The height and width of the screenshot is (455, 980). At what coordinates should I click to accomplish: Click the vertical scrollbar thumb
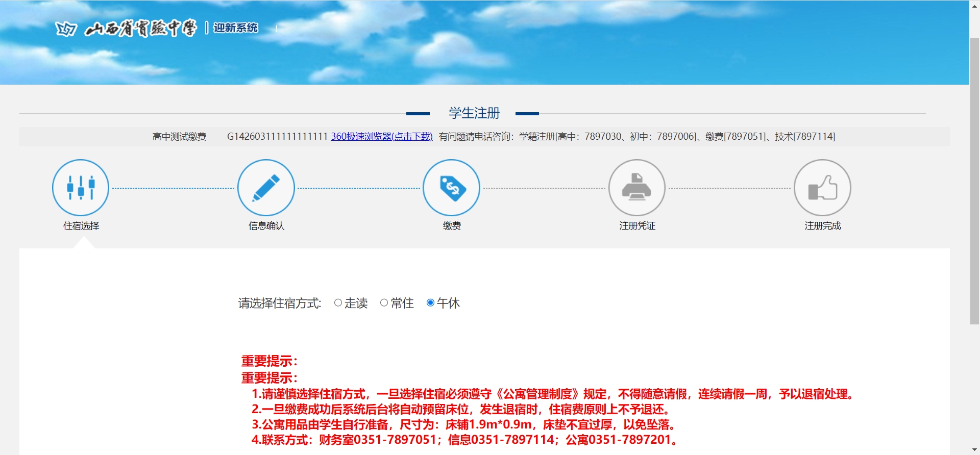(x=974, y=179)
